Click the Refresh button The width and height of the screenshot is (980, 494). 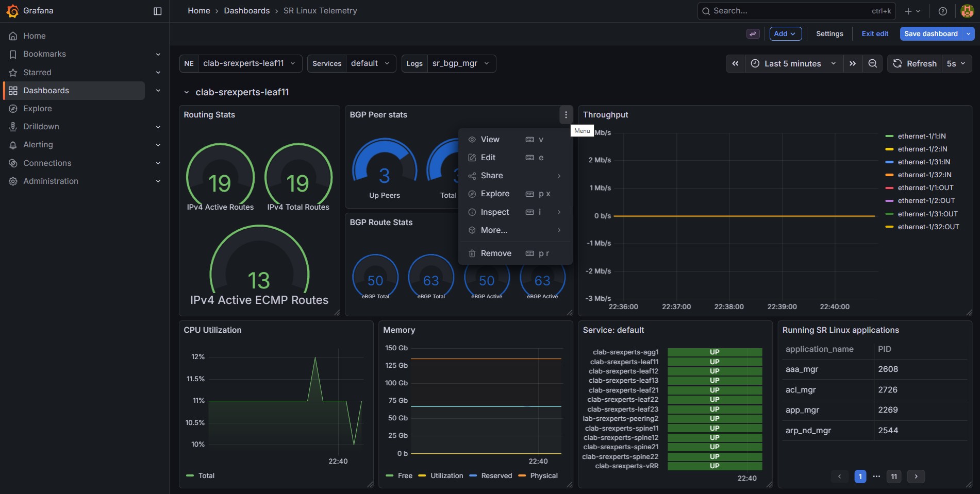click(915, 63)
